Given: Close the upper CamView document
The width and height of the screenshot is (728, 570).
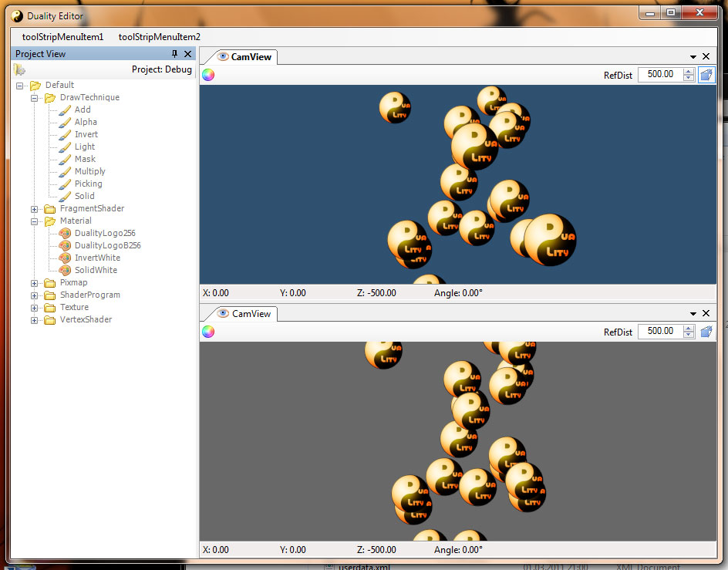Looking at the screenshot, I should pyautogui.click(x=706, y=56).
